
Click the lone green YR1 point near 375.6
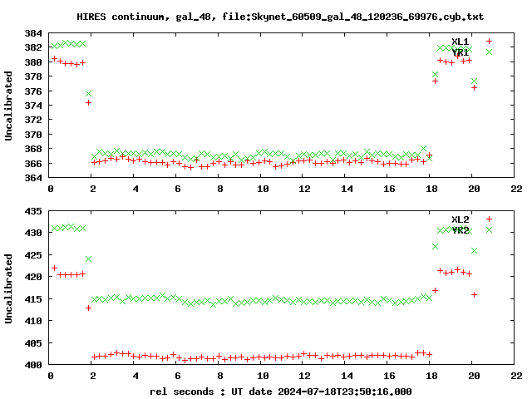coord(89,93)
